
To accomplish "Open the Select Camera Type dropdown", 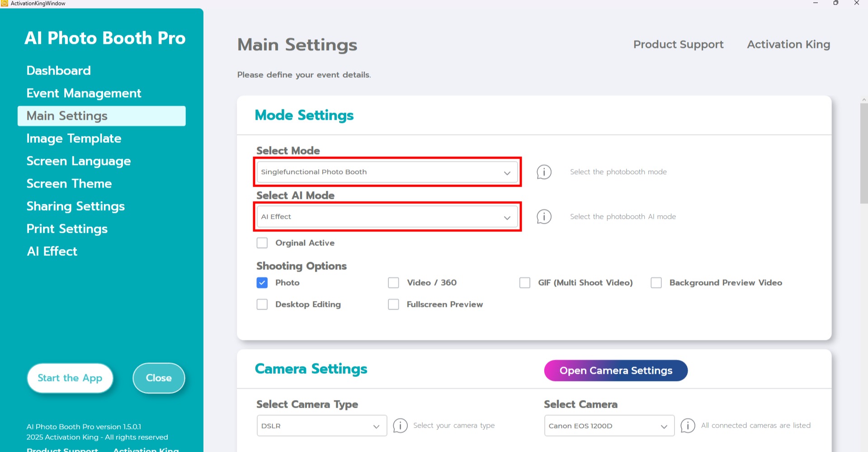I will tap(321, 426).
